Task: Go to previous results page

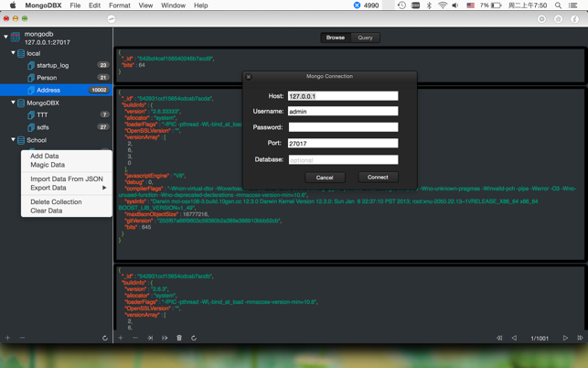Action: [x=514, y=338]
